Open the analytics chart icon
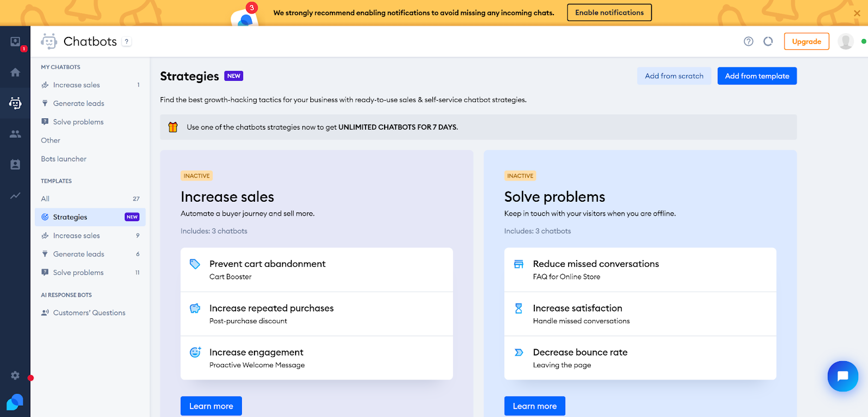Viewport: 868px width, 417px height. (15, 196)
